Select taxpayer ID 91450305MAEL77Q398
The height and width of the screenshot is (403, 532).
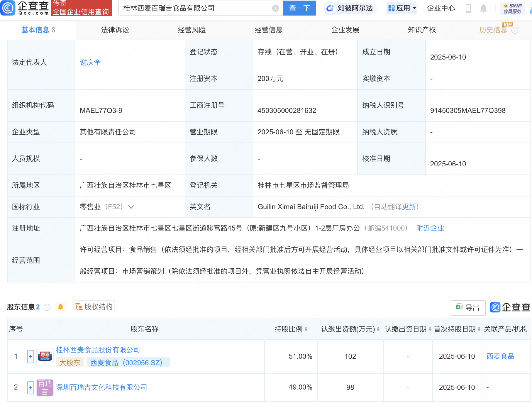(468, 111)
